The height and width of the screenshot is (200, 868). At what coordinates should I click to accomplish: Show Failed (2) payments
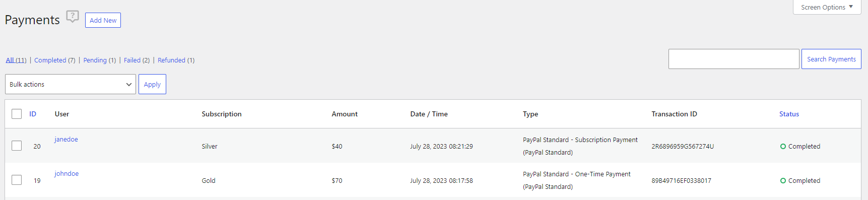(137, 60)
